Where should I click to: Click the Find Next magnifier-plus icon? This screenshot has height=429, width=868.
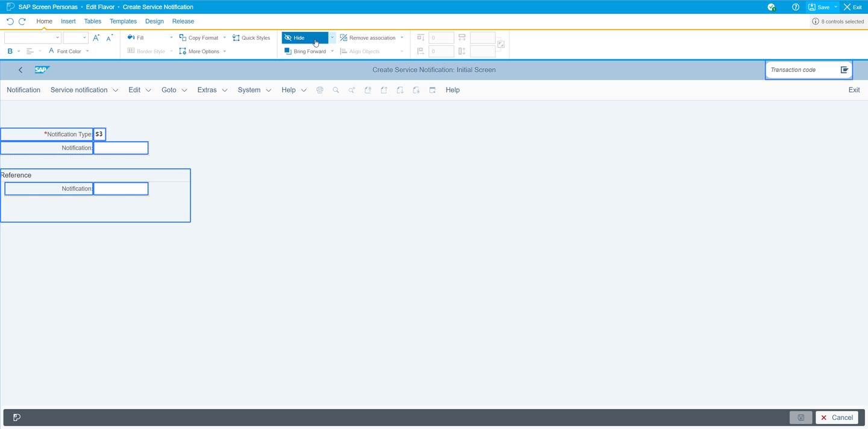(352, 90)
